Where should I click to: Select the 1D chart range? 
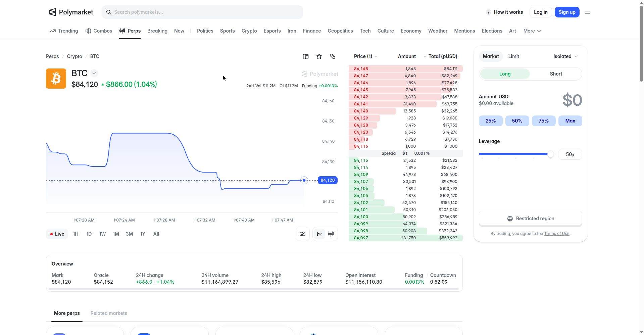click(89, 234)
